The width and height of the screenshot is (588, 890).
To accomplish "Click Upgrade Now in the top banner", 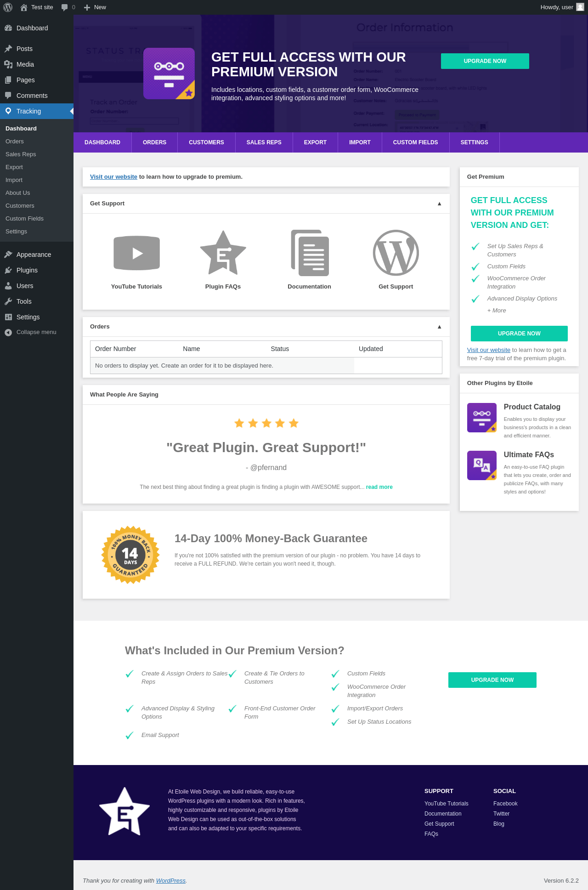I will pos(485,61).
